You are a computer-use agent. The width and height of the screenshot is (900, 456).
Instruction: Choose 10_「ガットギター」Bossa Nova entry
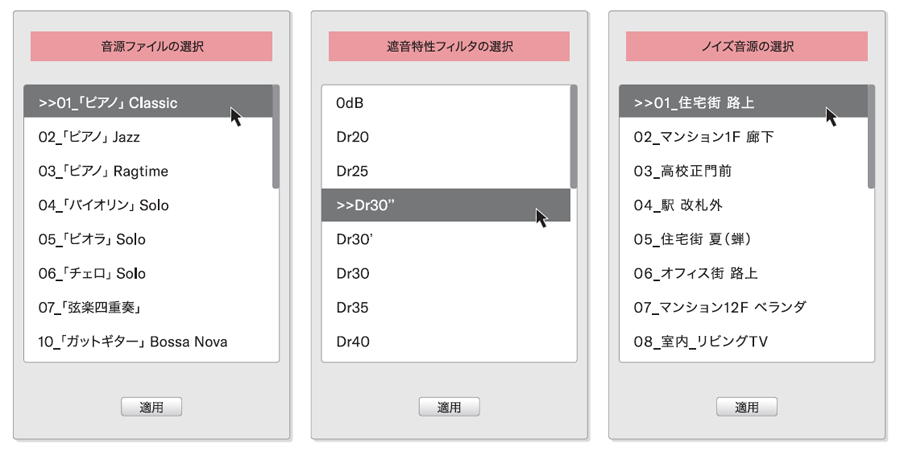133,342
